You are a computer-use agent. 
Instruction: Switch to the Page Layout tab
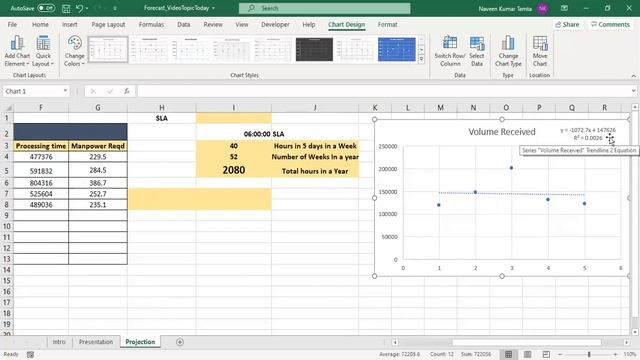(x=108, y=24)
